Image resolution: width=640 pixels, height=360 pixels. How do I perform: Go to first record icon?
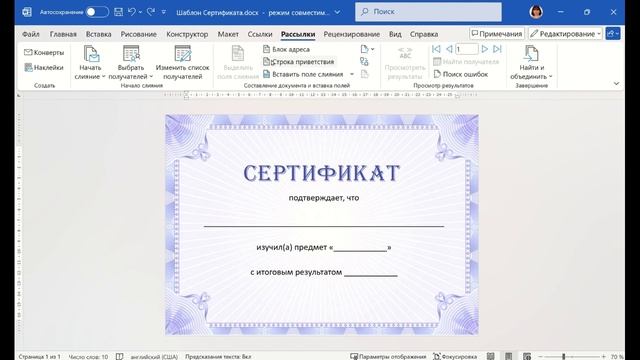point(436,49)
